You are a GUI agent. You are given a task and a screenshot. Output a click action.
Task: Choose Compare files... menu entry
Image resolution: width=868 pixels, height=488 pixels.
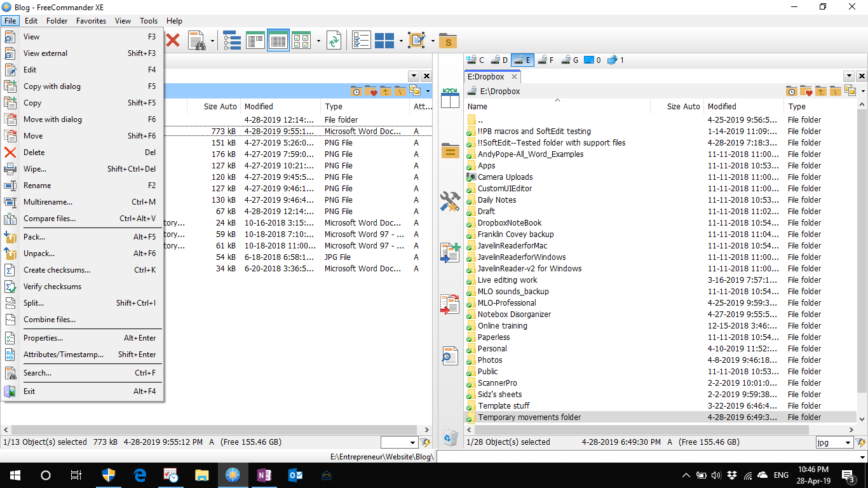point(82,219)
